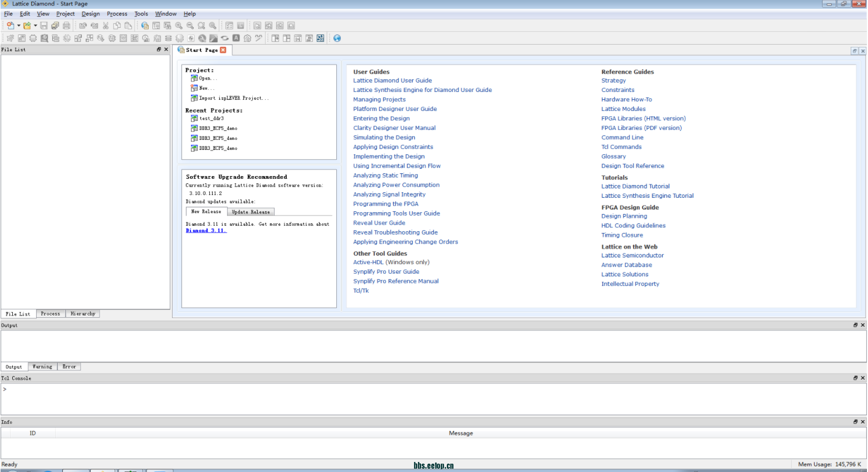Float the File List panel
The width and height of the screenshot is (868, 472).
(x=159, y=49)
